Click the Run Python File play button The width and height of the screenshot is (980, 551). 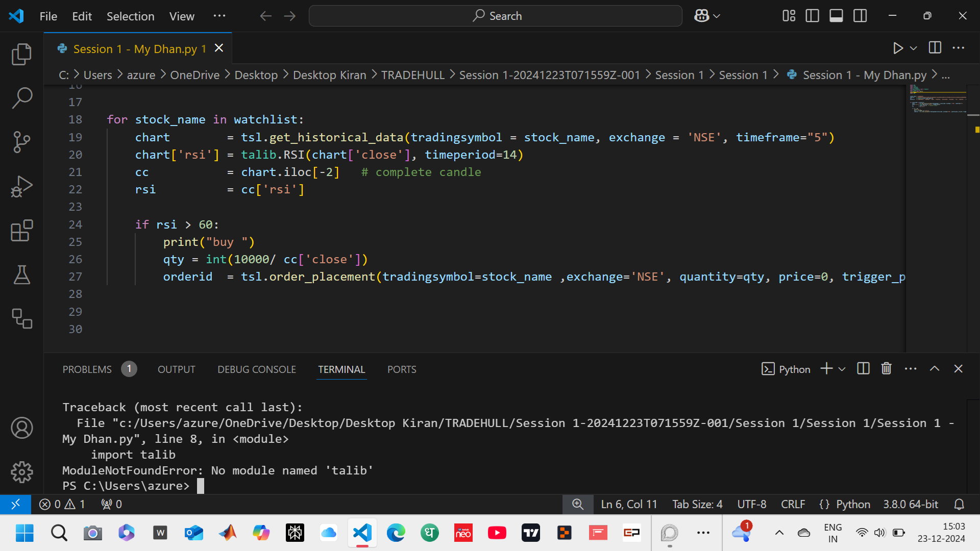click(898, 48)
